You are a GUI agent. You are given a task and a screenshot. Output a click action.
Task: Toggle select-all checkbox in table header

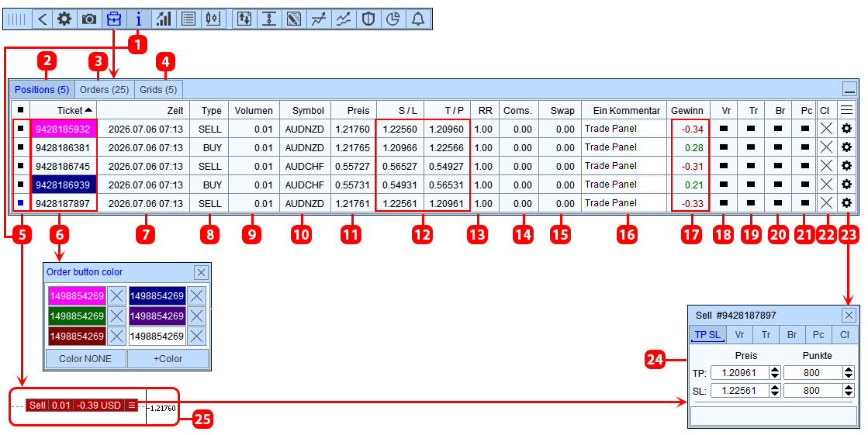20,110
